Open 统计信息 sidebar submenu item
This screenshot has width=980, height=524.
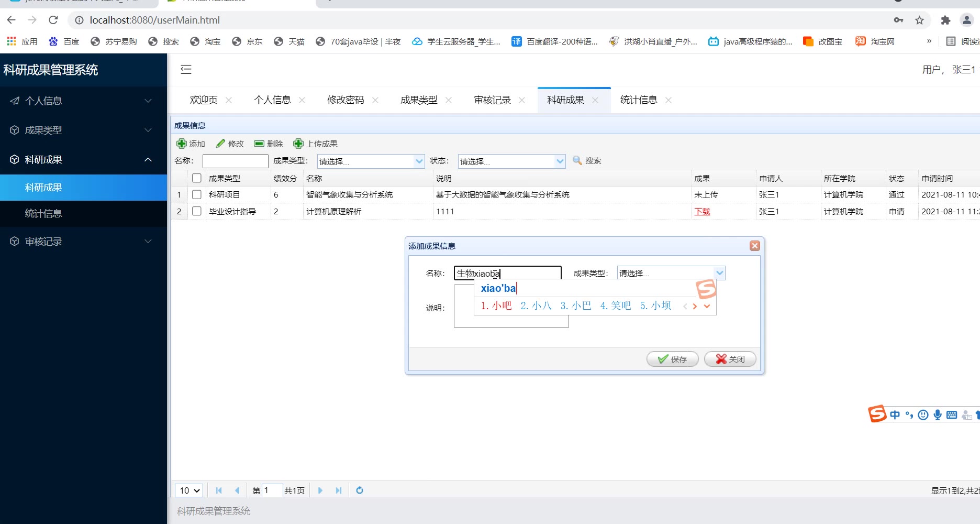pos(84,214)
